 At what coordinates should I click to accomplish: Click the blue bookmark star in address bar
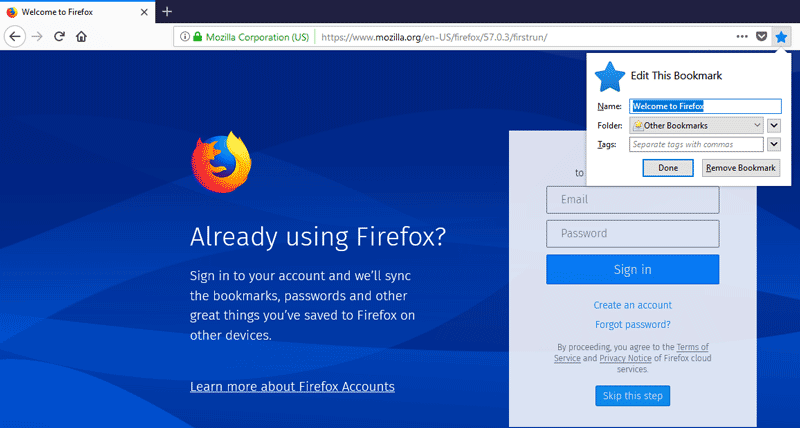(x=781, y=37)
